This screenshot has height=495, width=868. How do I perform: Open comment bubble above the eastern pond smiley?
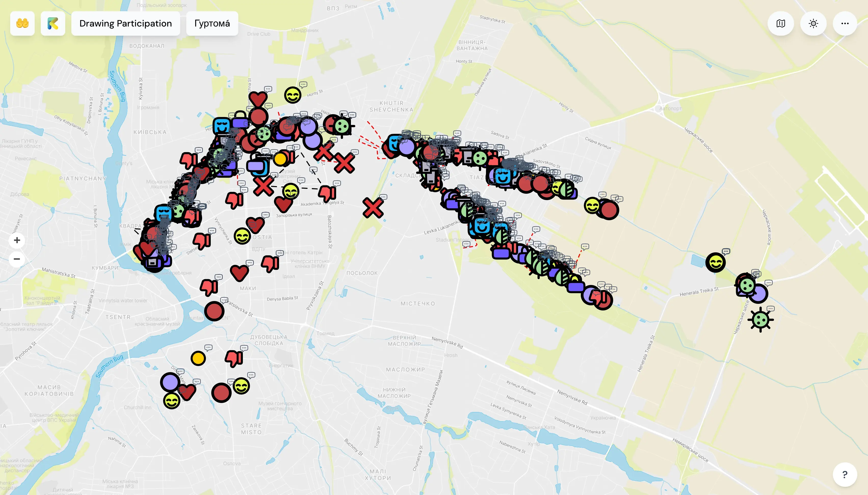pyautogui.click(x=726, y=252)
